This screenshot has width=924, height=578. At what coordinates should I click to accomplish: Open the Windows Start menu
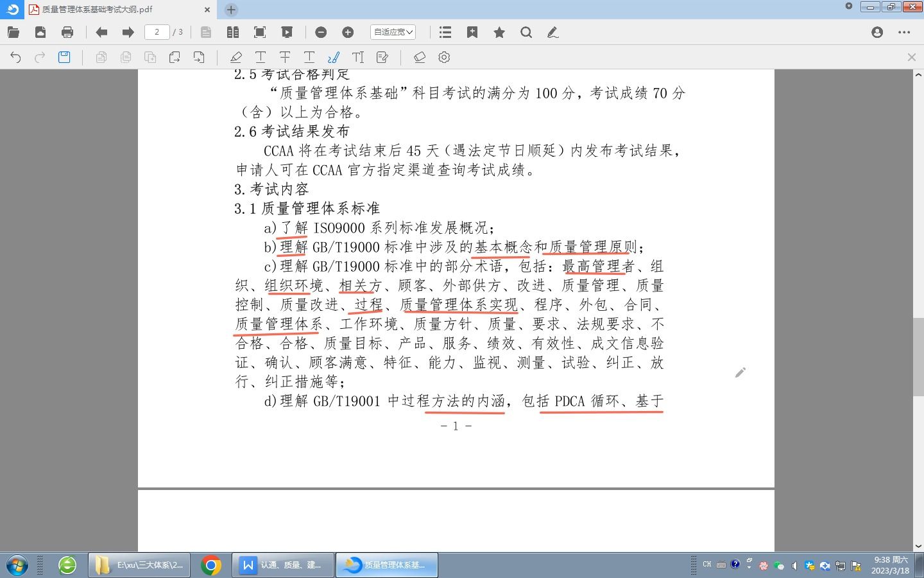pyautogui.click(x=17, y=565)
